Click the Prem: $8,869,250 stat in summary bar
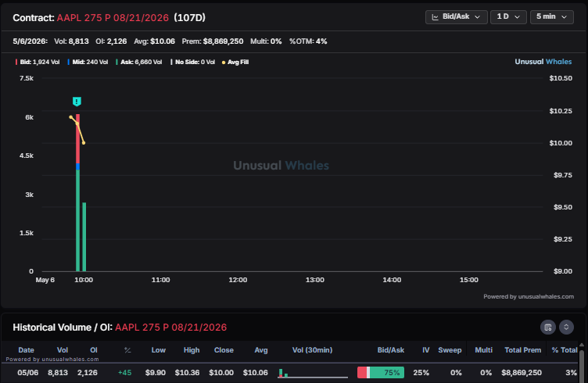This screenshot has width=588, height=383. (212, 41)
